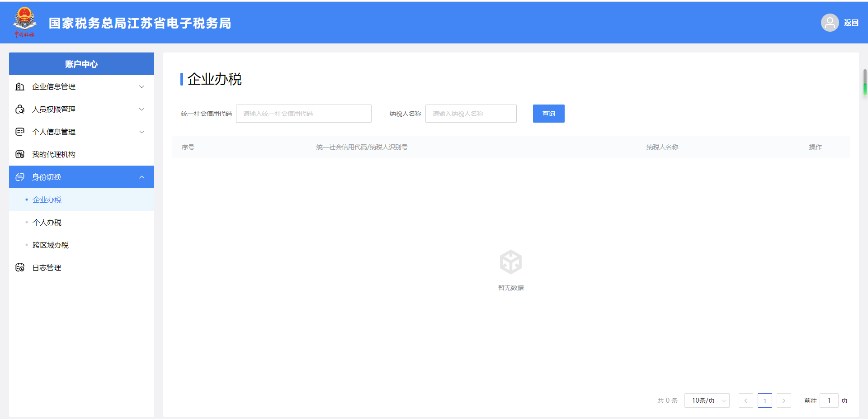
Task: Click the user avatar icon
Action: (830, 23)
